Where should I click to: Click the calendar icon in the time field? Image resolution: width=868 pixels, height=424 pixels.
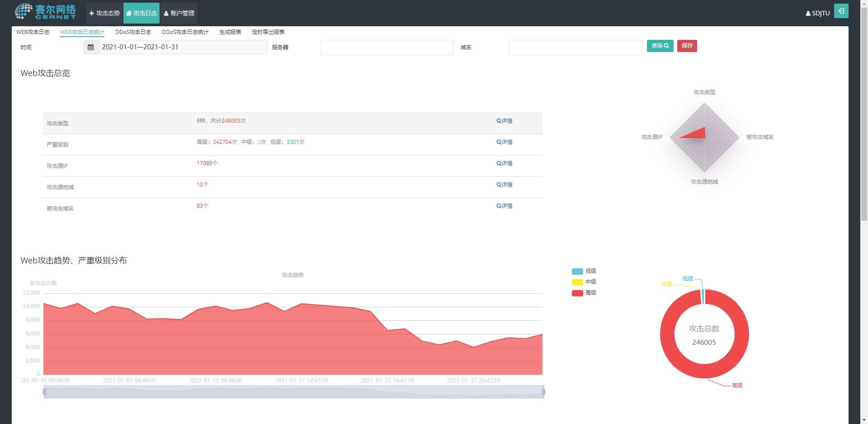click(x=91, y=47)
